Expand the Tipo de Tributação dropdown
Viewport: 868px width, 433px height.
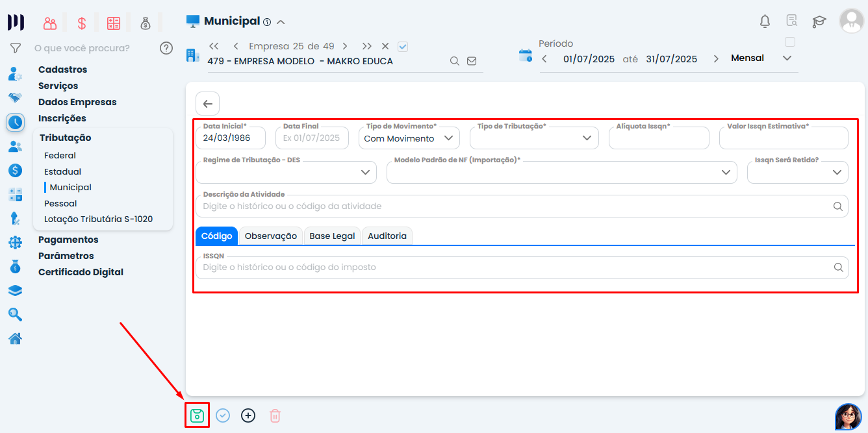[533, 138]
